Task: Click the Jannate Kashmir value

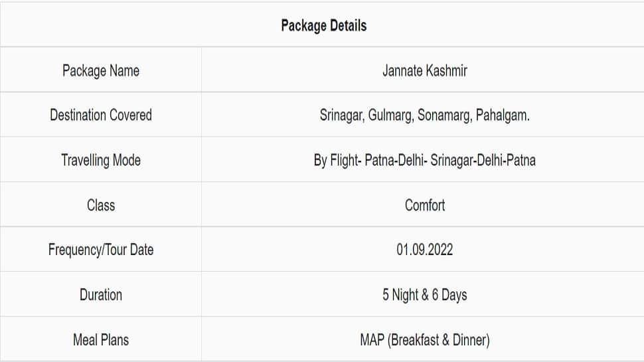Action: click(425, 70)
